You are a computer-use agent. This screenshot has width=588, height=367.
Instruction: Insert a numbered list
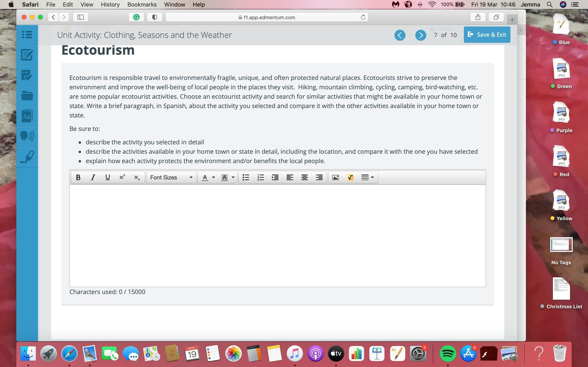[x=261, y=177]
